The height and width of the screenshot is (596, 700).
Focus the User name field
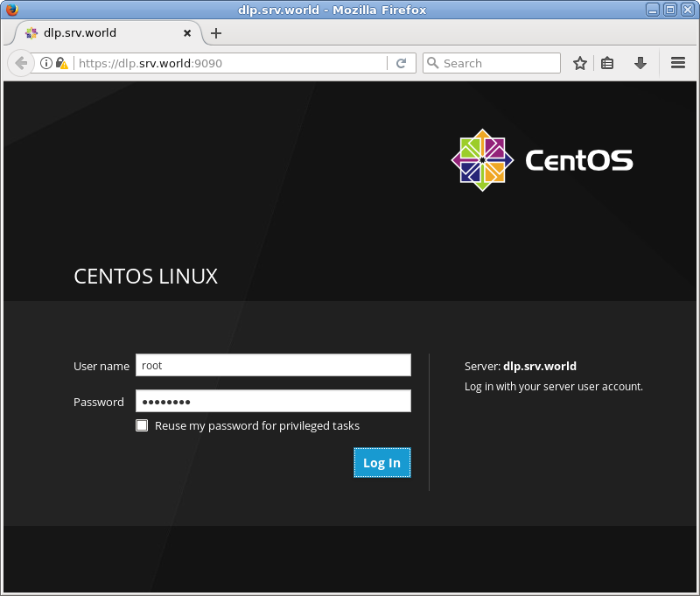click(x=273, y=365)
